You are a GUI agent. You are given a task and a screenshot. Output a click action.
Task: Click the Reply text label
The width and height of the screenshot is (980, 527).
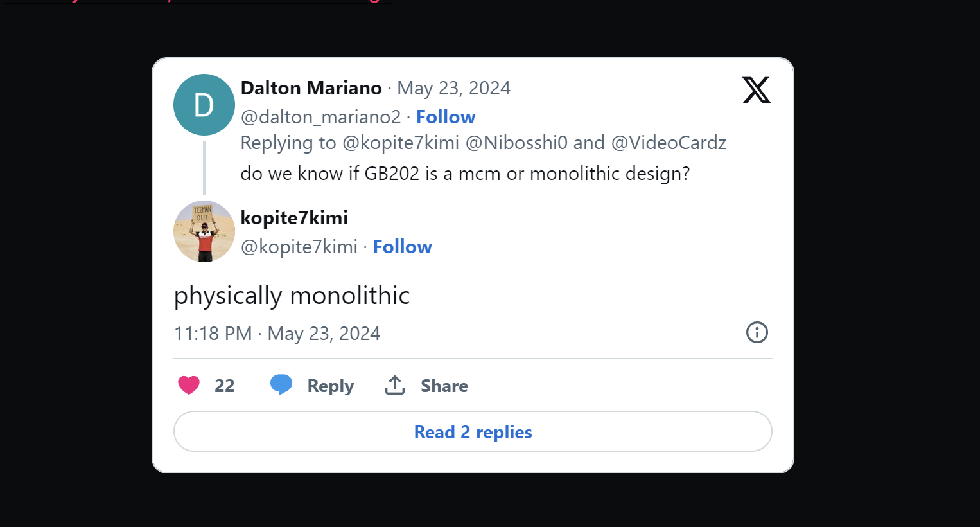coord(330,386)
